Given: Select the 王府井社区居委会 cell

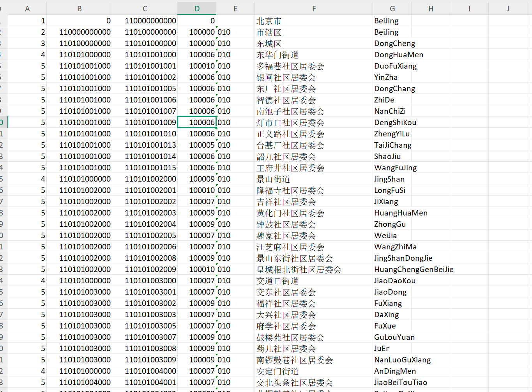Looking at the screenshot, I should pos(314,168).
